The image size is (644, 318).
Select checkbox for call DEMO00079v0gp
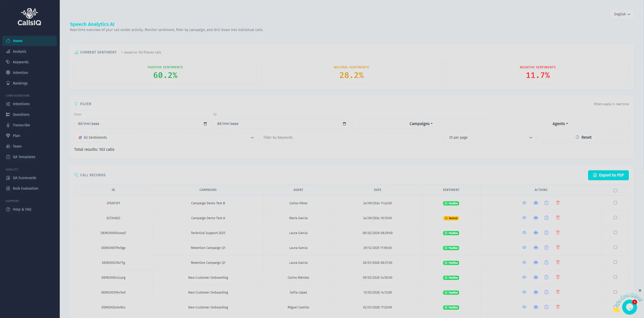coord(615,247)
